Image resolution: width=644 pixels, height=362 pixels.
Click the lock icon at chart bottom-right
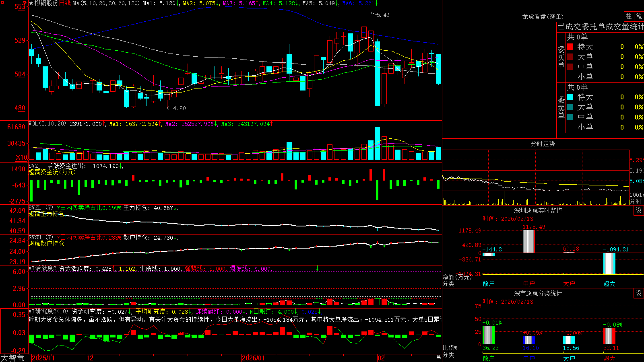[438, 357]
